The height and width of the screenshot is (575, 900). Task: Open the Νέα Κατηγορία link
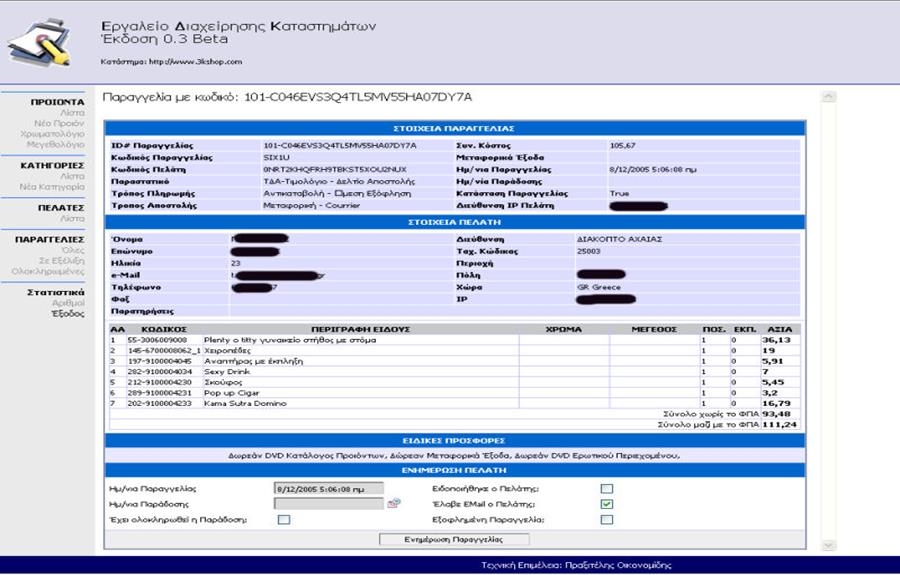coord(52,187)
